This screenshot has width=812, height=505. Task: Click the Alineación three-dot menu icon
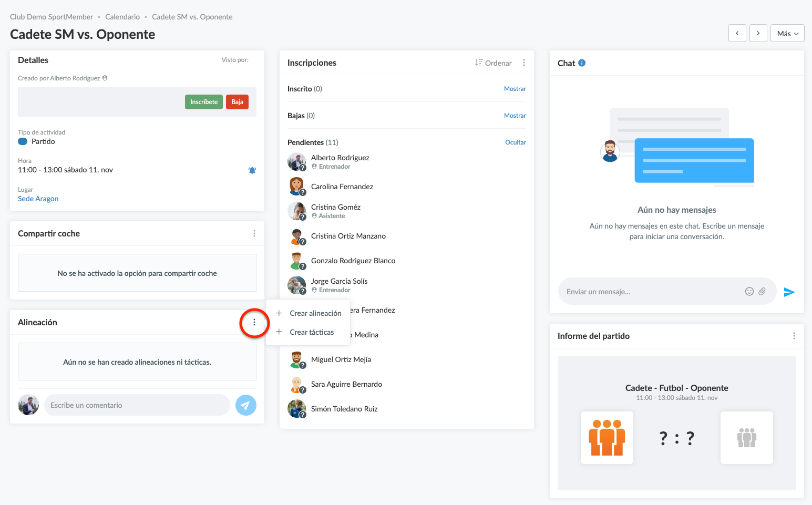click(x=254, y=322)
